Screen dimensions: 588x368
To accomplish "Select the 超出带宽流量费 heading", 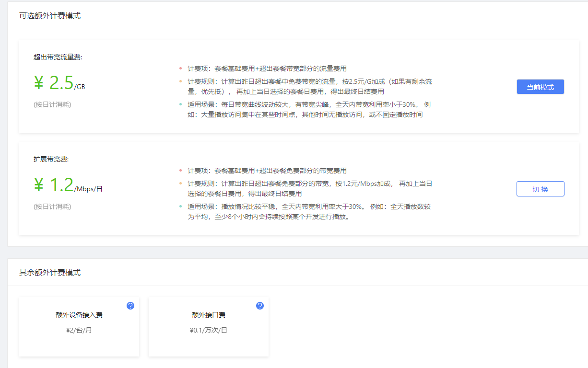I will 58,57.
